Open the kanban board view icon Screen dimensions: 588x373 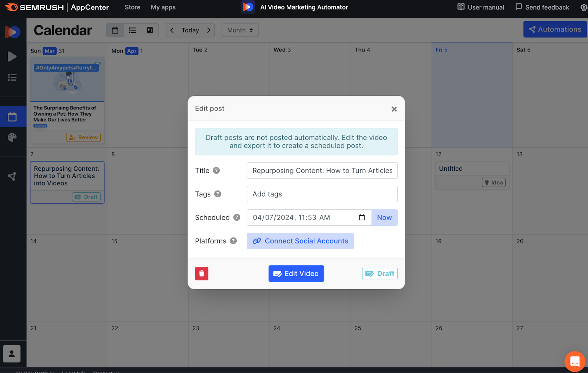pos(150,30)
